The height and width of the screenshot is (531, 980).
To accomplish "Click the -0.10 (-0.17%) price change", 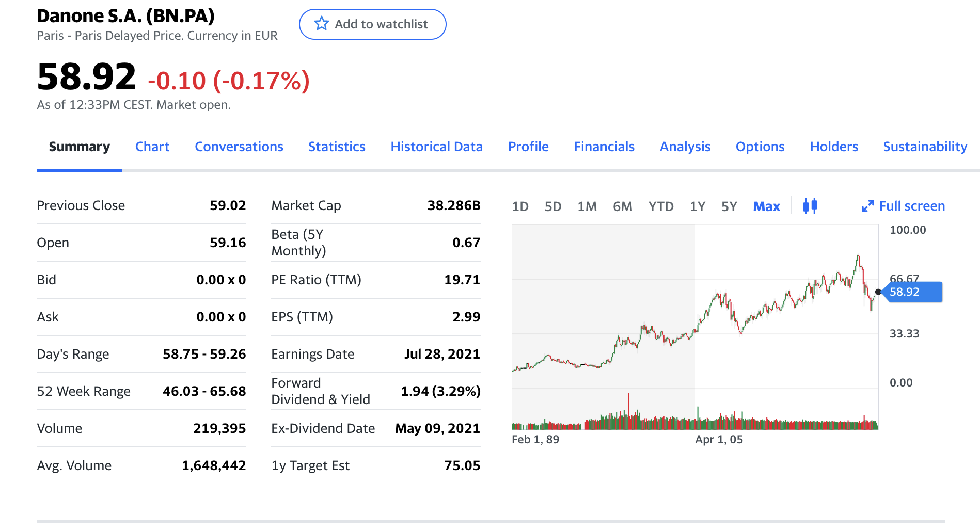I will (x=229, y=81).
